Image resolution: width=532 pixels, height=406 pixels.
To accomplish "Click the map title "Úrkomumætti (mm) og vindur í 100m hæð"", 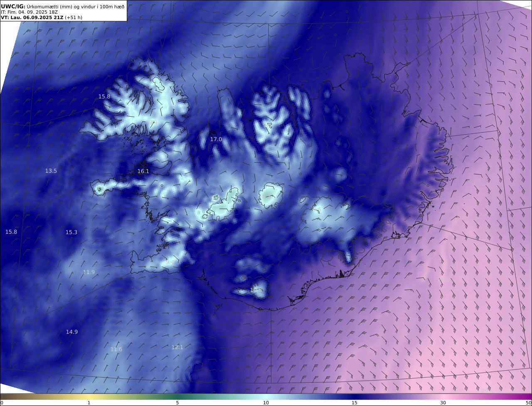I will (x=76, y=6).
